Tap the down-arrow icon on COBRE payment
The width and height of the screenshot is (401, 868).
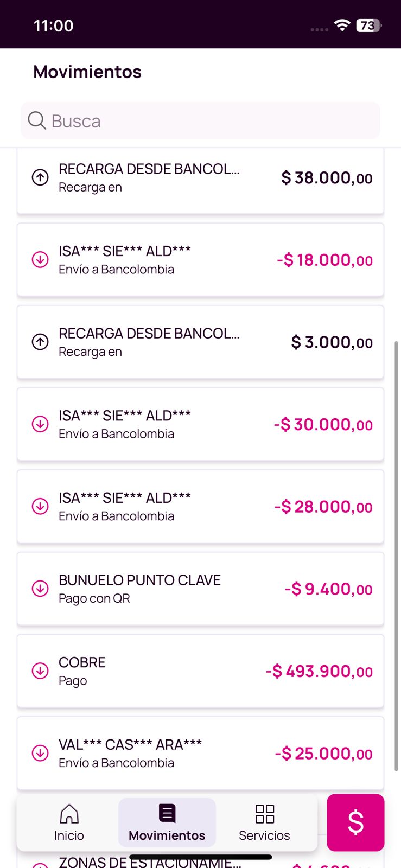(40, 671)
